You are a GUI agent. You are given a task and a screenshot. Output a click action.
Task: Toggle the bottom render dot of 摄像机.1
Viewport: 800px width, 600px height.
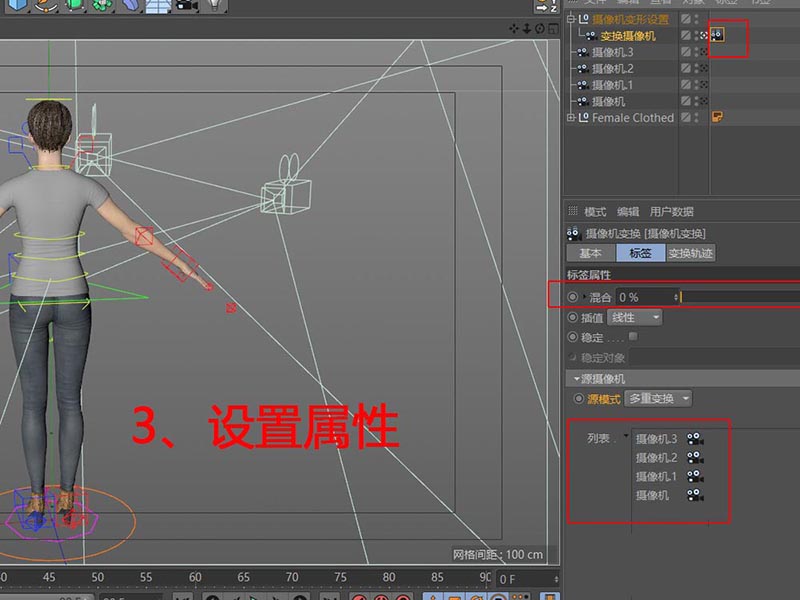(696, 89)
